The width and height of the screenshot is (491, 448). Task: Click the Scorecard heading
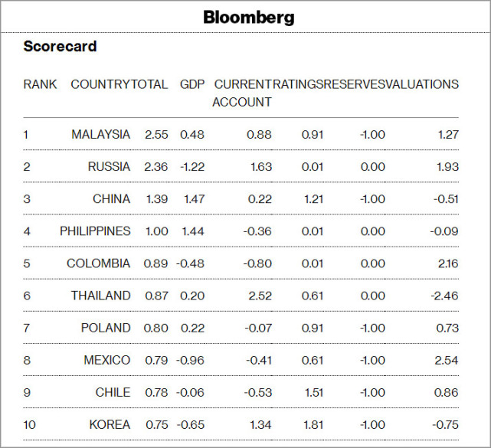[60, 47]
